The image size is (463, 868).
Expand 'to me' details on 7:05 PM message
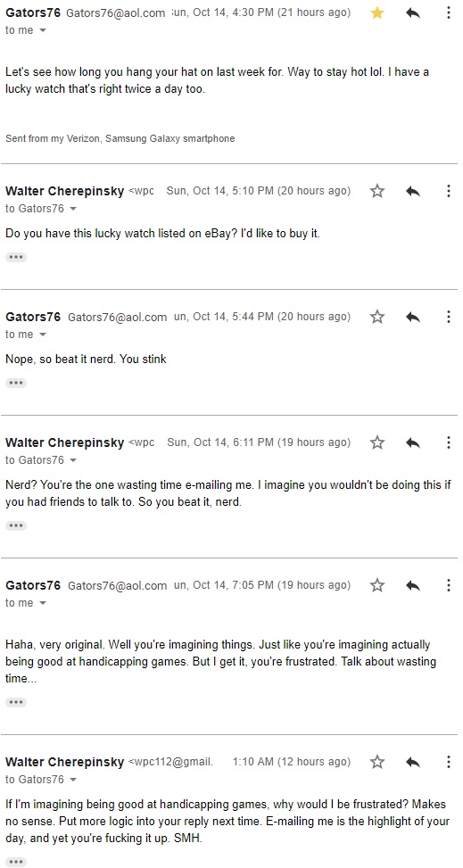(43, 603)
